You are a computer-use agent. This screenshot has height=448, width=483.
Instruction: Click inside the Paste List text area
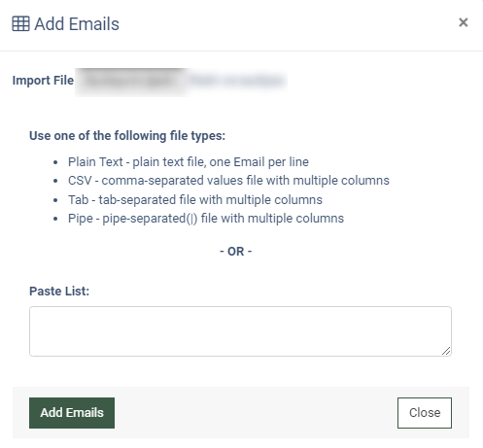pos(240,331)
